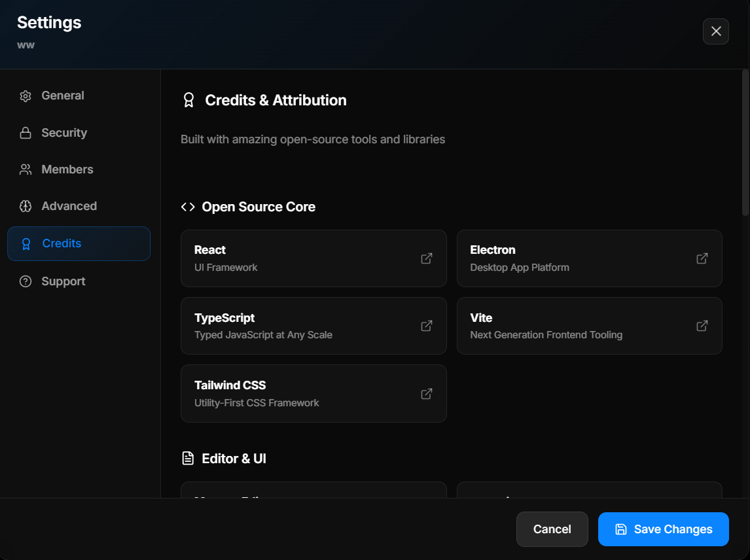Screen dimensions: 750x560
Task: Click the 'ww' workspace name
Action: pos(26,45)
